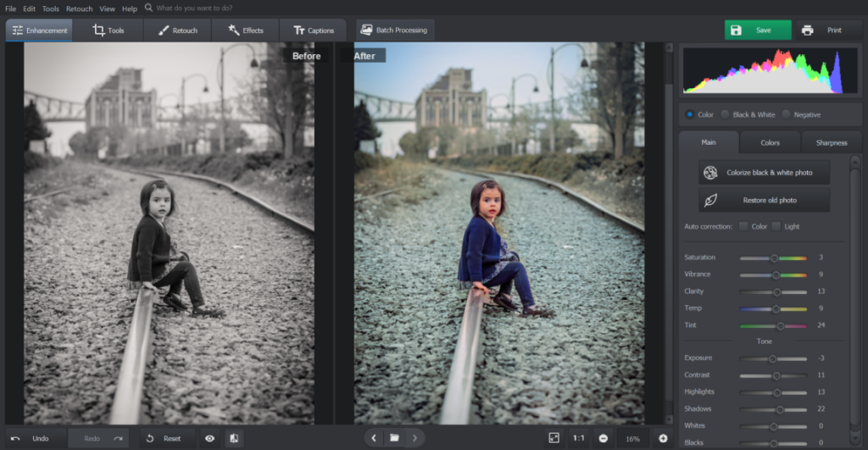The width and height of the screenshot is (868, 450).
Task: Click Restore old photo button
Action: tap(764, 200)
